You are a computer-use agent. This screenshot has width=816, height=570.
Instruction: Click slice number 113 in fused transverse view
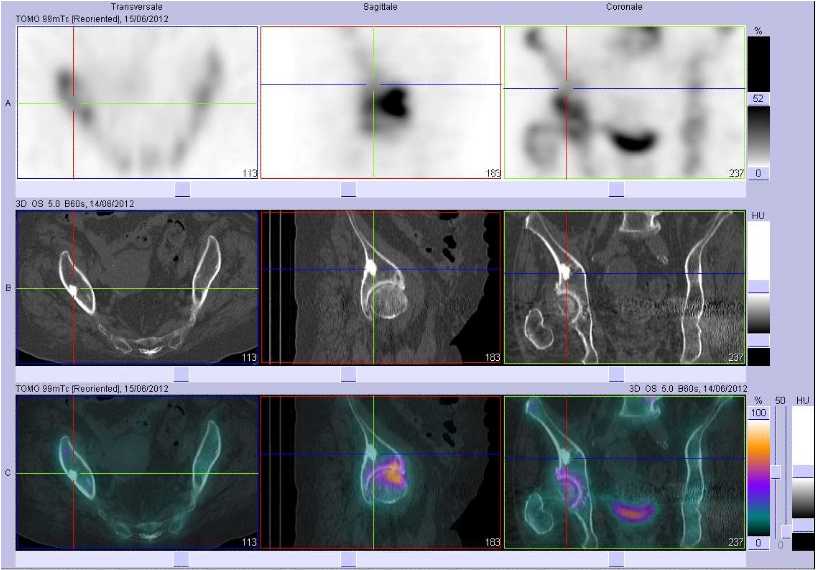[249, 542]
